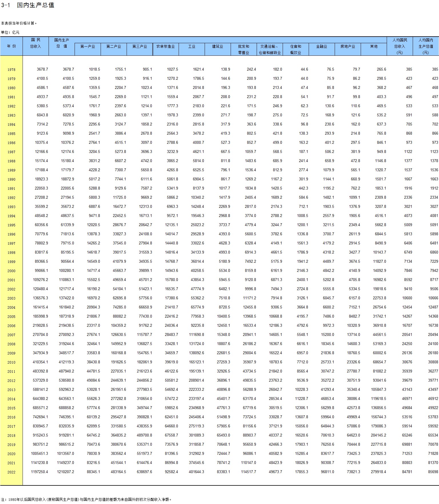Select the 第二产业 column header
The width and height of the screenshot is (439, 504).
click(113, 46)
